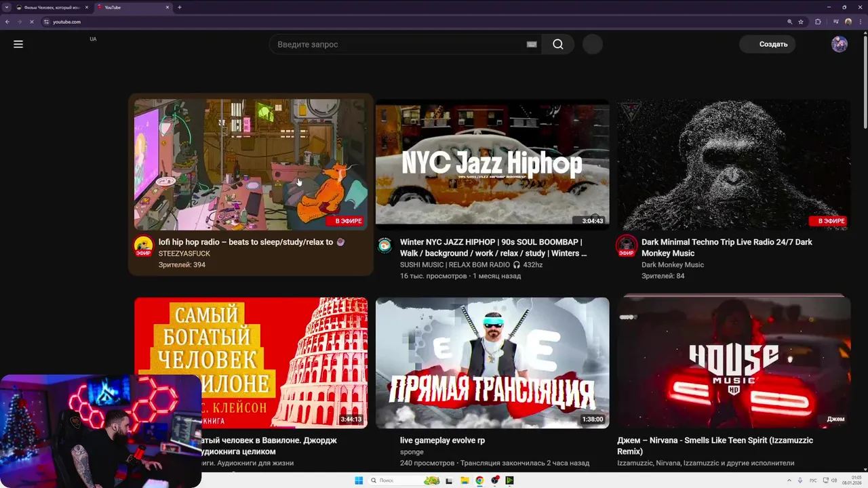
Task: Click the browser forward arrow
Action: click(x=19, y=22)
